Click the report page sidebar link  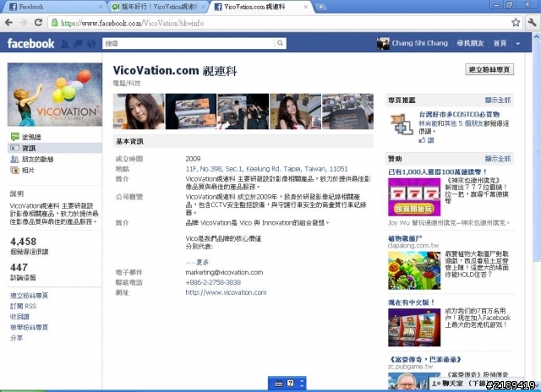pos(29,327)
